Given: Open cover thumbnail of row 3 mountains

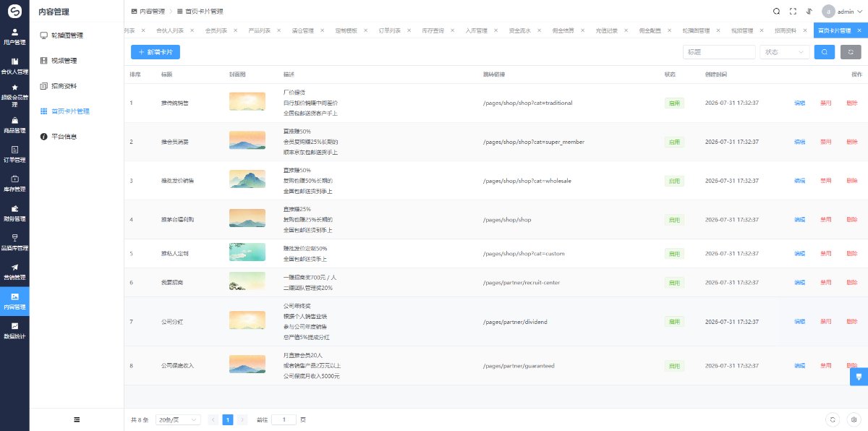Looking at the screenshot, I should pos(247,180).
